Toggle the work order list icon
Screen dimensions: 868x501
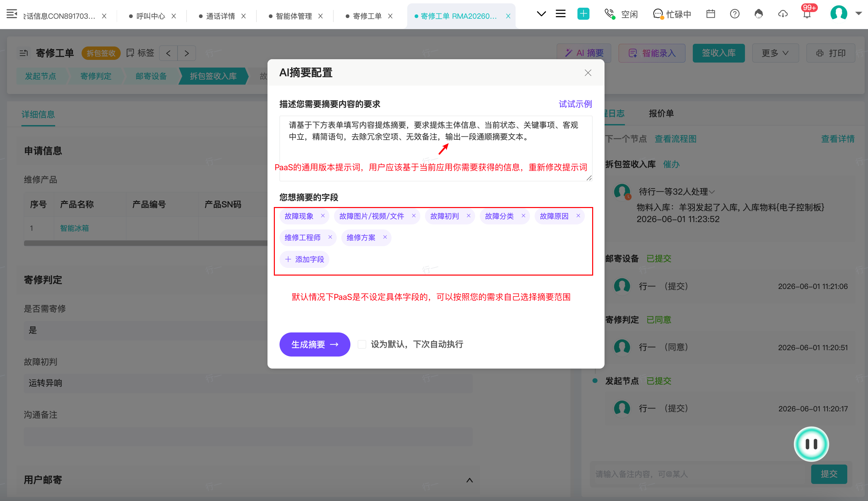[24, 53]
